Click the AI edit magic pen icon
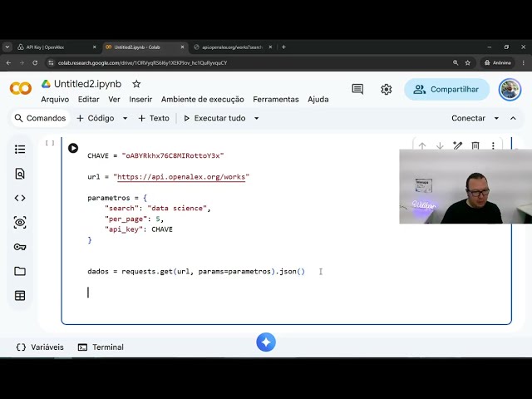This screenshot has width=532, height=399. pos(458,146)
